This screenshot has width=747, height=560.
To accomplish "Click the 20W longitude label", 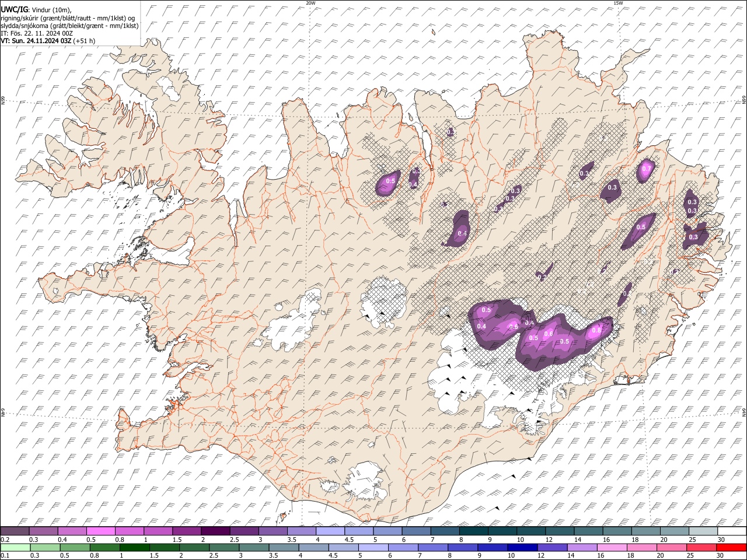I will [x=310, y=3].
